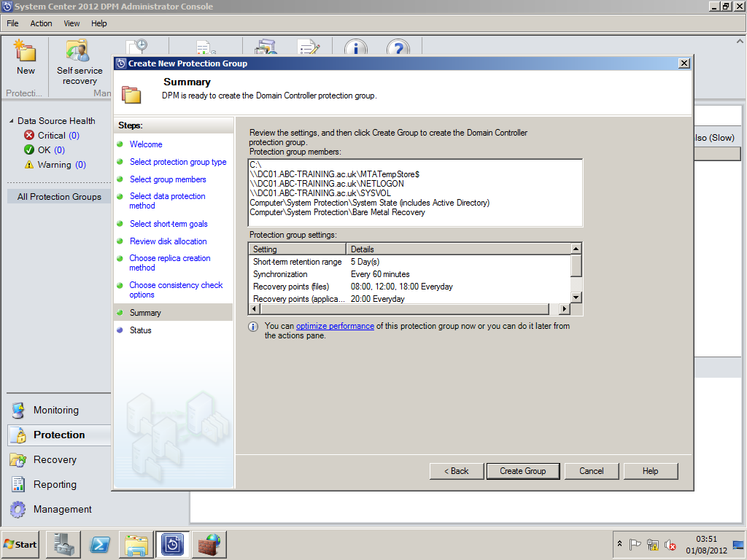Select the Recovery points (files) row

click(x=410, y=287)
